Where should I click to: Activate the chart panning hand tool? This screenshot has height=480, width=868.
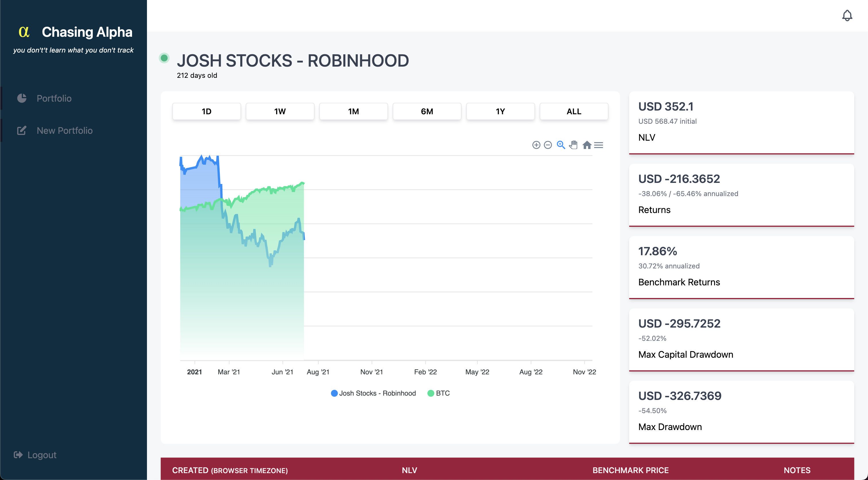coord(573,145)
